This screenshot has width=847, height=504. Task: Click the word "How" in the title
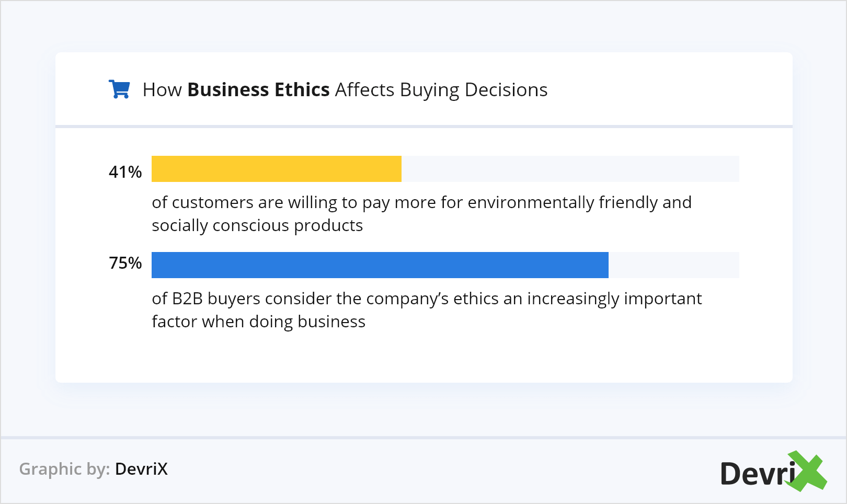pos(162,90)
